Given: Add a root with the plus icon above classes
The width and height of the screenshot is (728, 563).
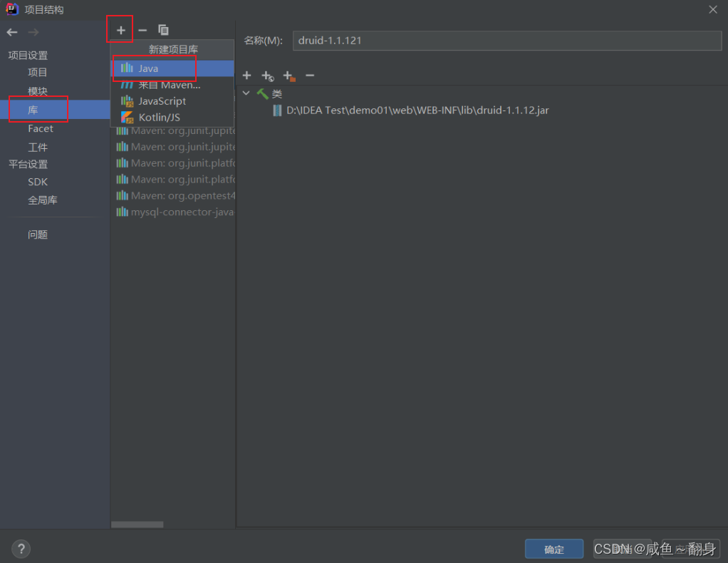Looking at the screenshot, I should (x=247, y=76).
